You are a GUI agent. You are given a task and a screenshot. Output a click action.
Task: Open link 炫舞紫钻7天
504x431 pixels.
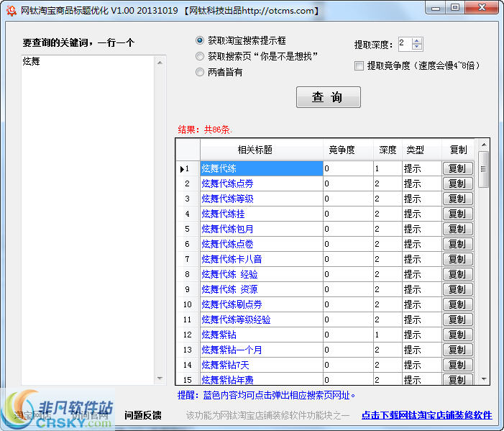225,365
